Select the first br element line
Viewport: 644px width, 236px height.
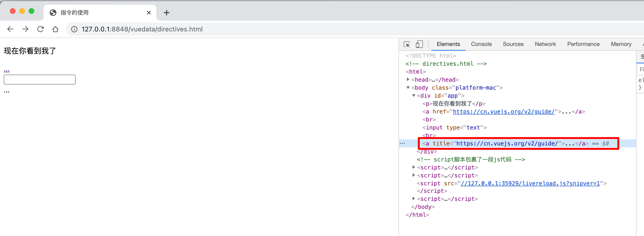click(x=429, y=119)
